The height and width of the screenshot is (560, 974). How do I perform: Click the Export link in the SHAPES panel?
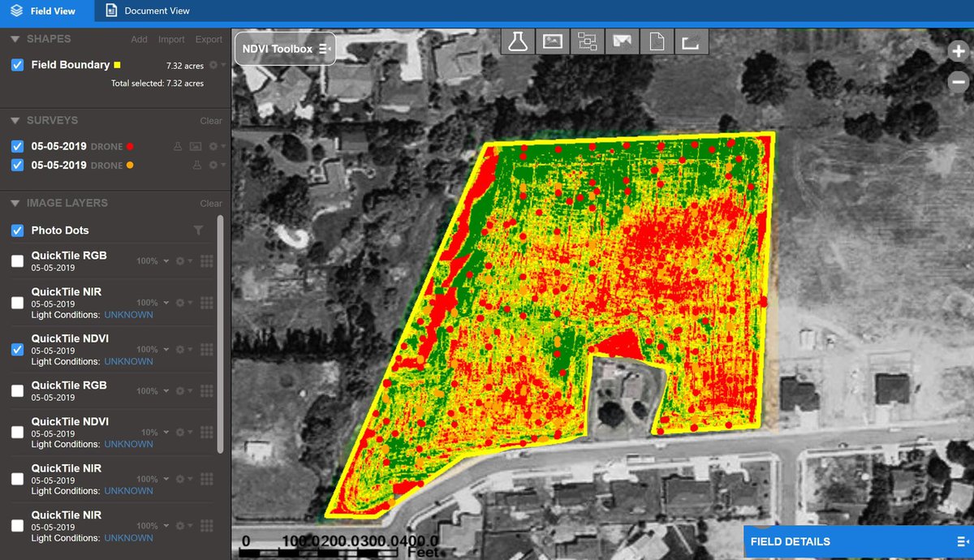coord(209,38)
